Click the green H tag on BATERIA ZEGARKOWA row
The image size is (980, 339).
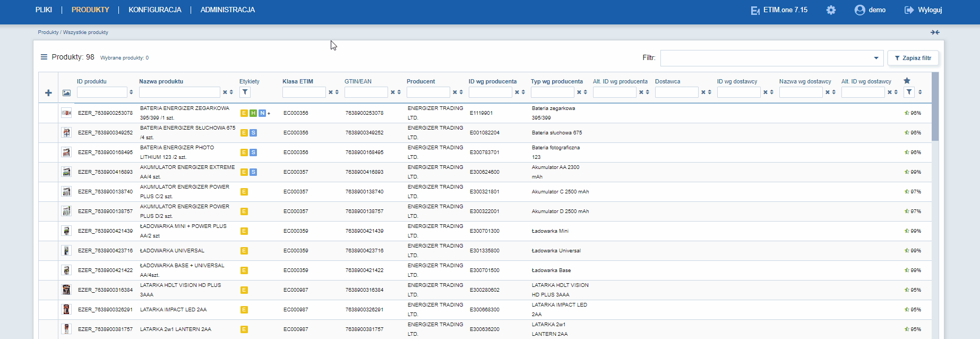pos(253,113)
